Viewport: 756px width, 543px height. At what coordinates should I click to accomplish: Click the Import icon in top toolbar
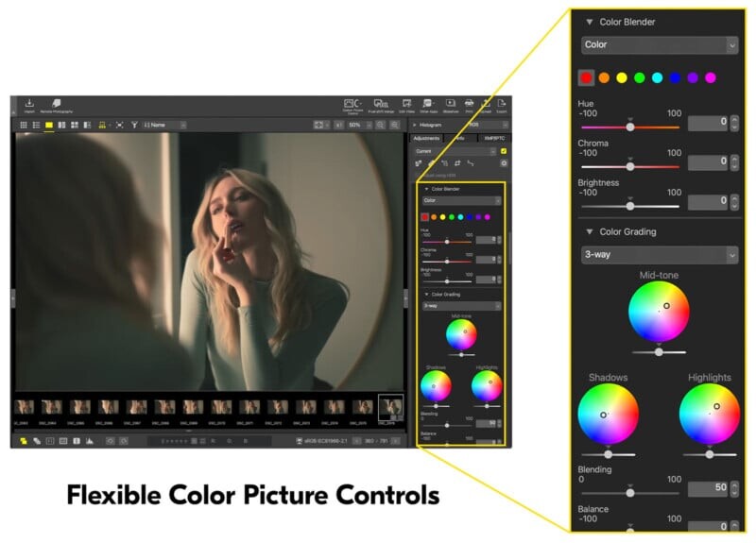click(x=29, y=105)
